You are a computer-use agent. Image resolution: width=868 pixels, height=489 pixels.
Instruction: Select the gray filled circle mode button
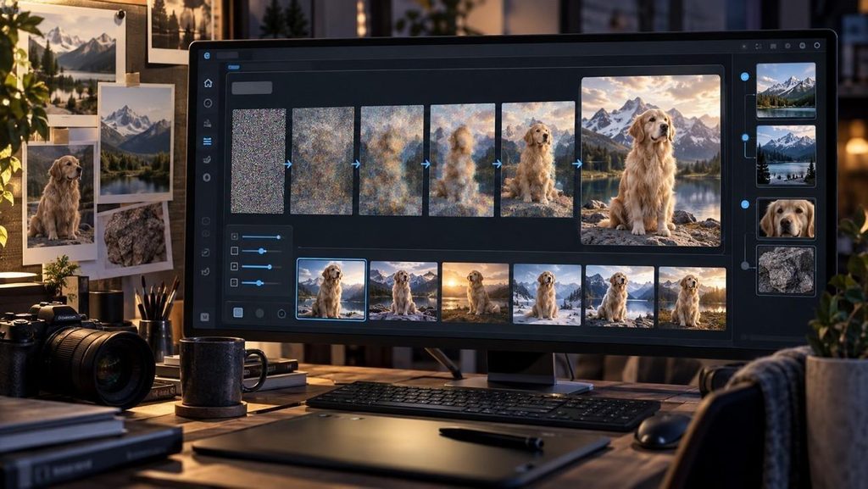259,313
